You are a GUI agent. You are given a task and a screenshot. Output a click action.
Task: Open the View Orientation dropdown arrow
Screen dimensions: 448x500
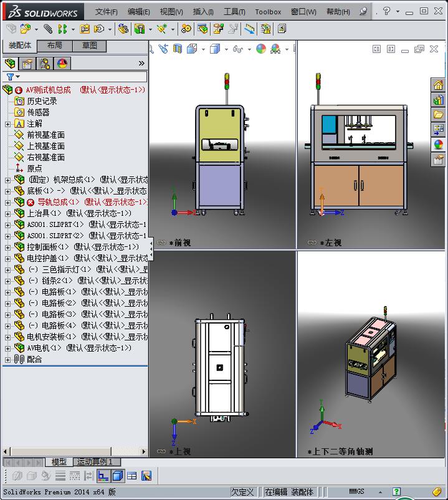tap(203, 49)
